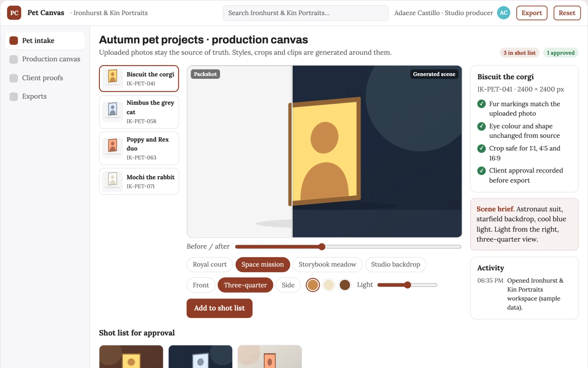Choose the Front view angle

(201, 285)
